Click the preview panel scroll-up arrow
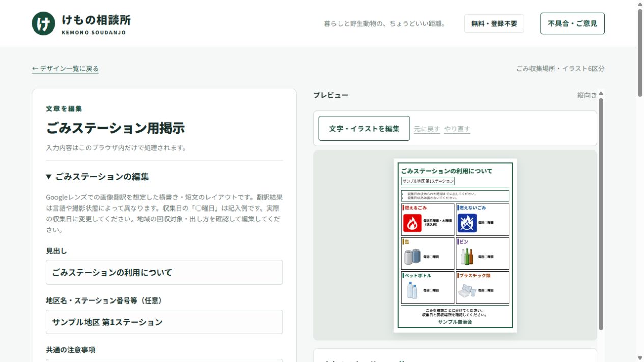The height and width of the screenshot is (362, 644). point(601,94)
